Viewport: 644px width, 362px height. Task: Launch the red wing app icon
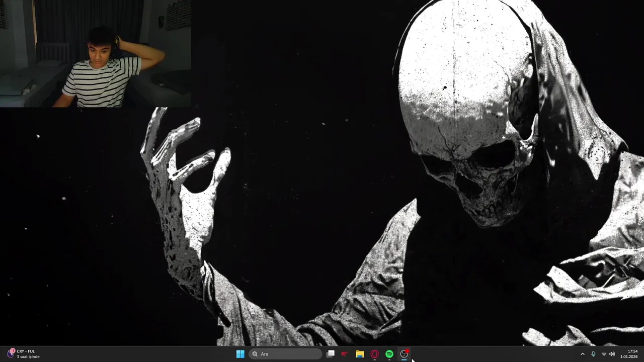pos(345,354)
